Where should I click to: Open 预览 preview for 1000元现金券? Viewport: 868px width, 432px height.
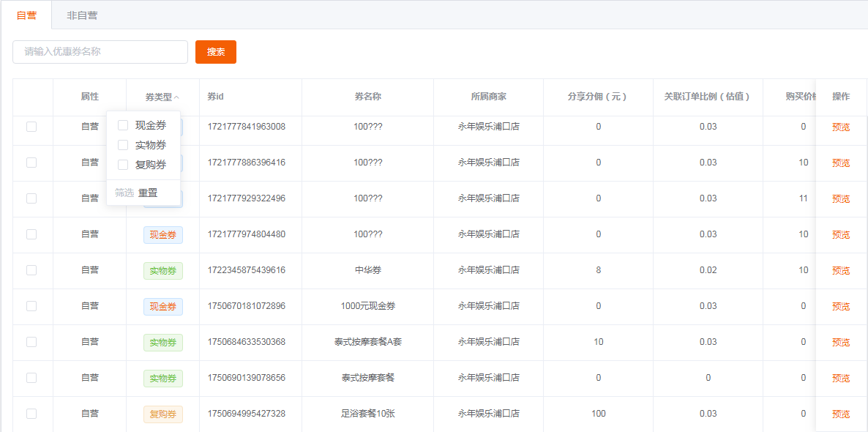(840, 306)
